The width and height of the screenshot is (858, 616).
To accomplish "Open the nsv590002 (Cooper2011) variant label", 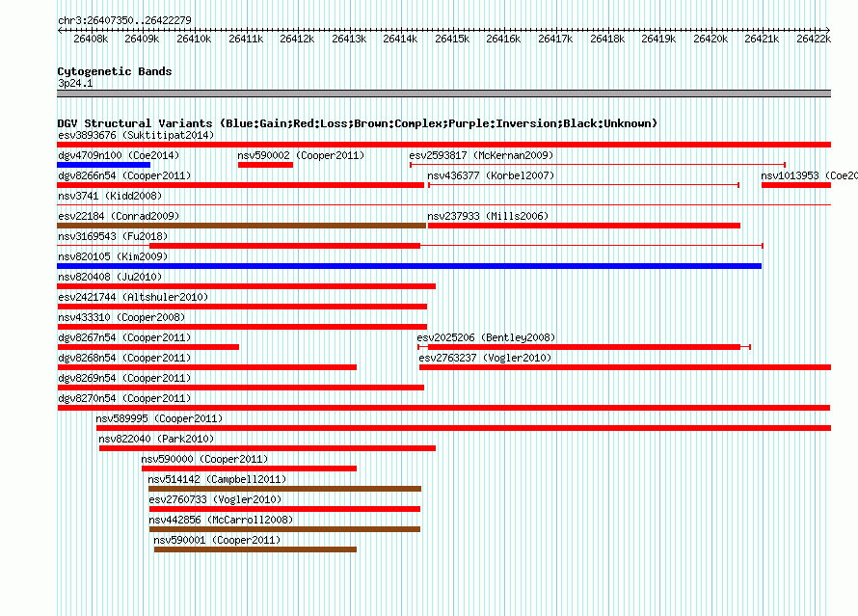I will (301, 155).
